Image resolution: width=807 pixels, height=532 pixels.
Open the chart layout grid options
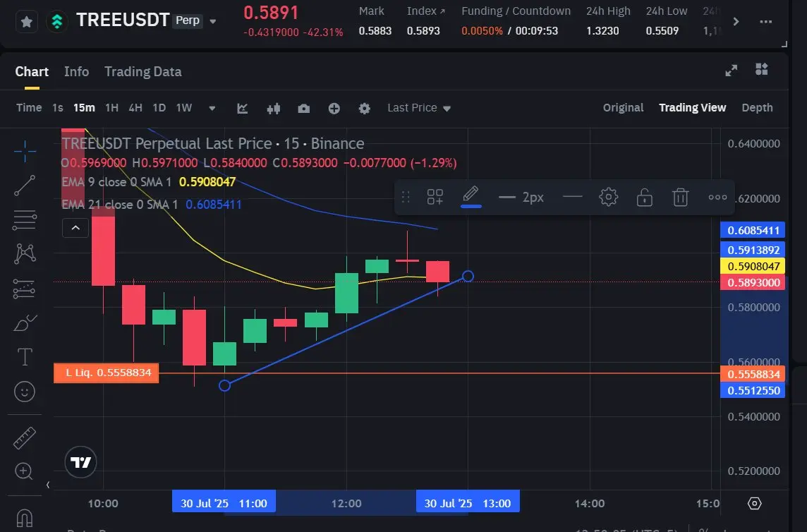pos(762,69)
